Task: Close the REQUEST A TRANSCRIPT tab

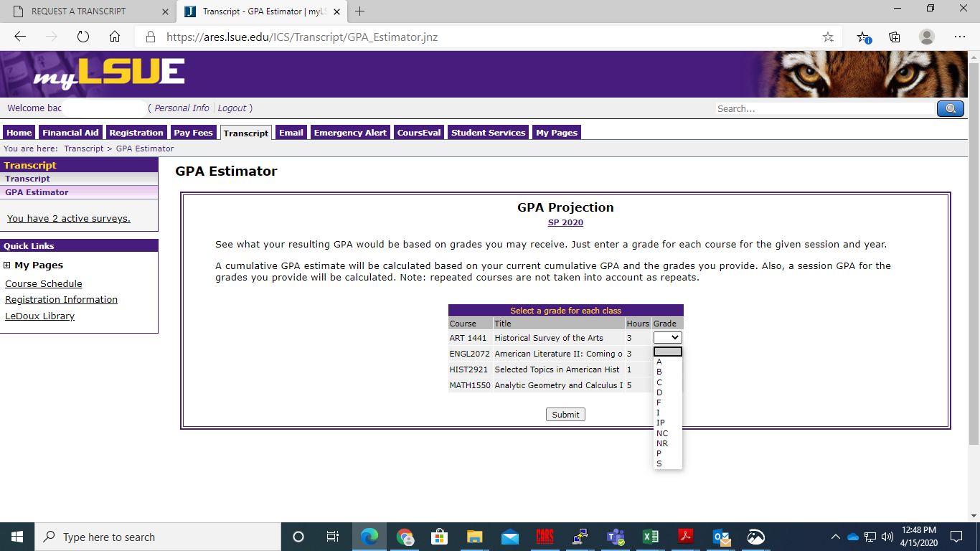Action: (x=166, y=11)
